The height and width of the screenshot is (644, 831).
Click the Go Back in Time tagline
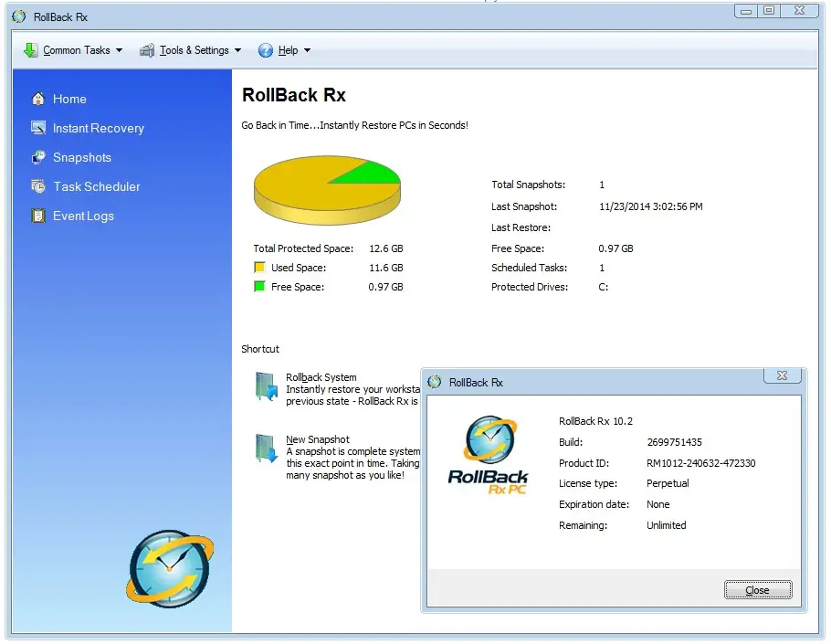click(x=354, y=125)
